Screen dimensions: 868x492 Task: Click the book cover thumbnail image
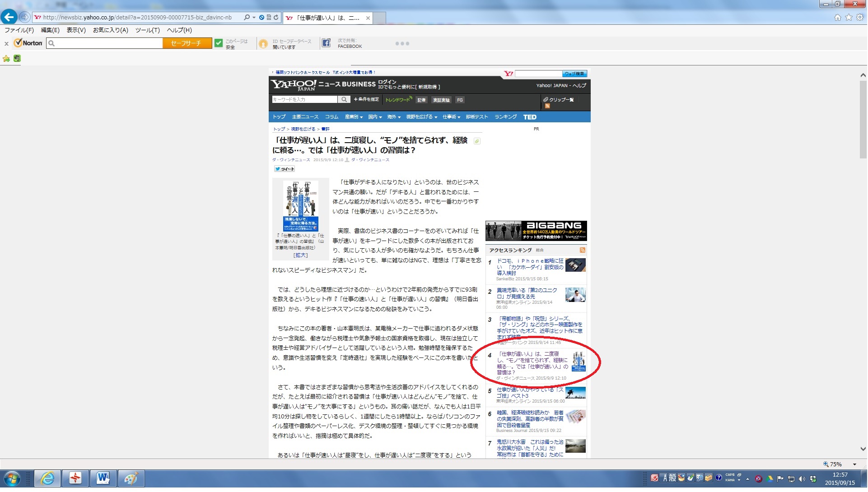[301, 206]
